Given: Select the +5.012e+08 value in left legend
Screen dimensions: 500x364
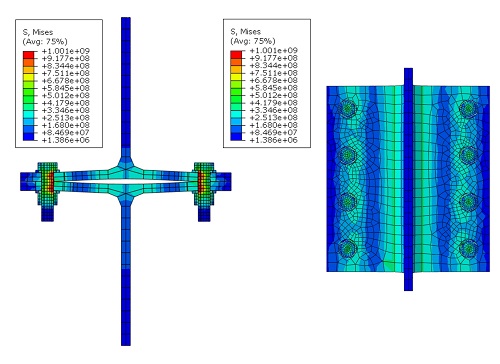Looking at the screenshot, I should (x=65, y=96).
